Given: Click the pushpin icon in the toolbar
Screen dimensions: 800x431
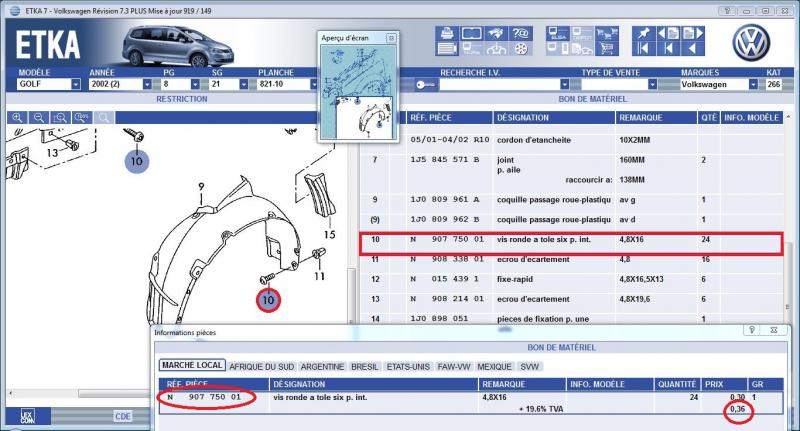Looking at the screenshot, I should (643, 33).
